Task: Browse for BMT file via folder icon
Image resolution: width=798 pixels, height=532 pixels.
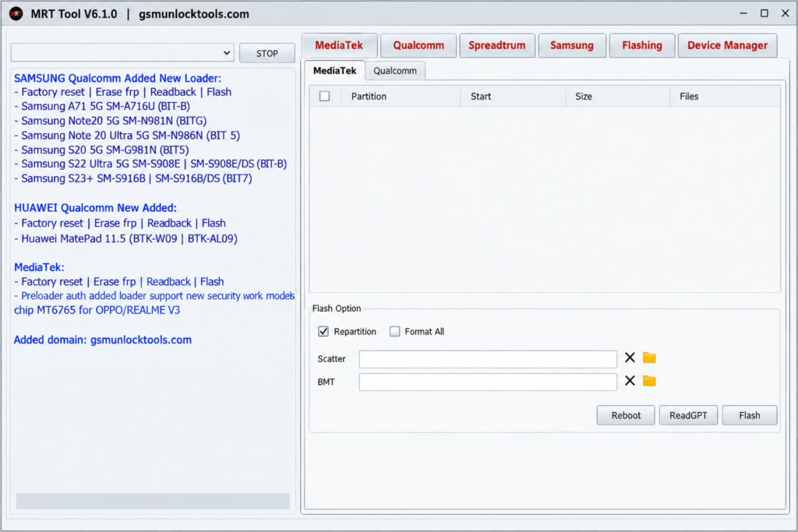Action: pyautogui.click(x=649, y=381)
